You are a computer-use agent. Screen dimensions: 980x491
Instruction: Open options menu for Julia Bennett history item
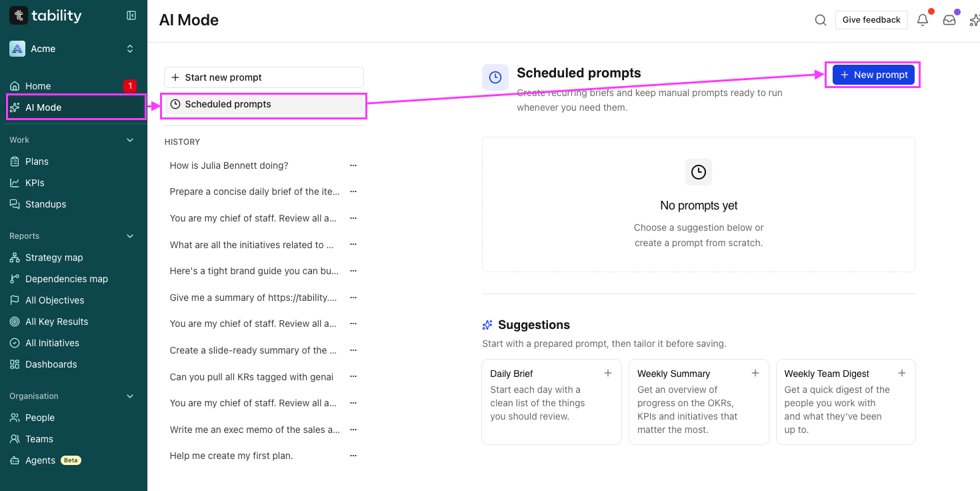point(353,165)
